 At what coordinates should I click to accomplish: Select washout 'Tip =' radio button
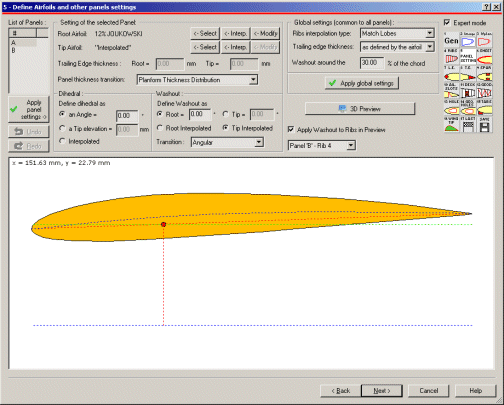(x=226, y=114)
